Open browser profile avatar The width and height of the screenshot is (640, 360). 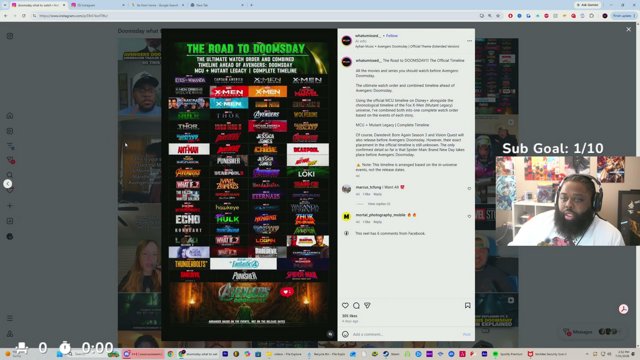605,16
